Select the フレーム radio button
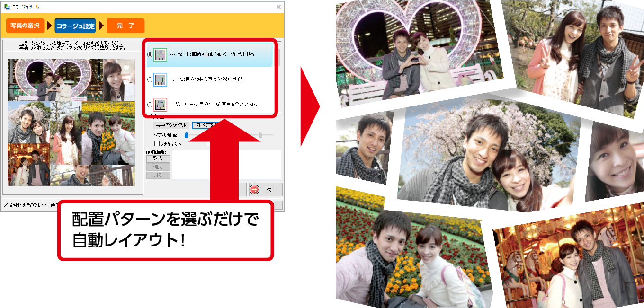Screen dimensions: 644x308 [x=149, y=79]
